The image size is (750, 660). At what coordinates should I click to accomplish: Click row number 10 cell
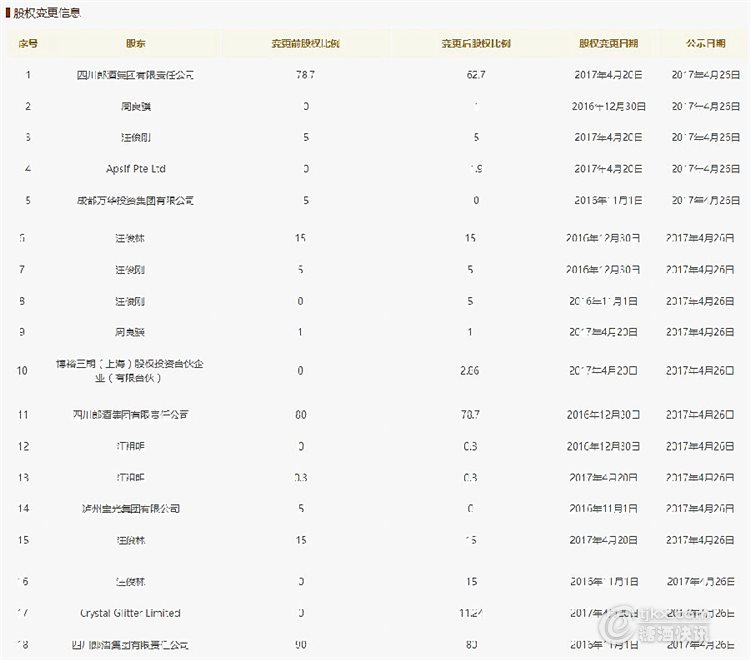[x=22, y=371]
